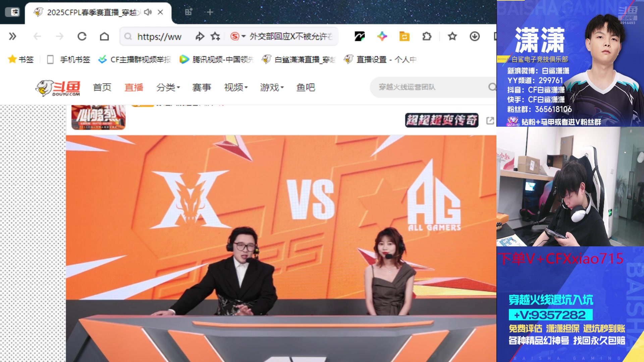Click the 外交部回应X不被允许 search suggestion
The height and width of the screenshot is (362, 644).
(x=291, y=36)
